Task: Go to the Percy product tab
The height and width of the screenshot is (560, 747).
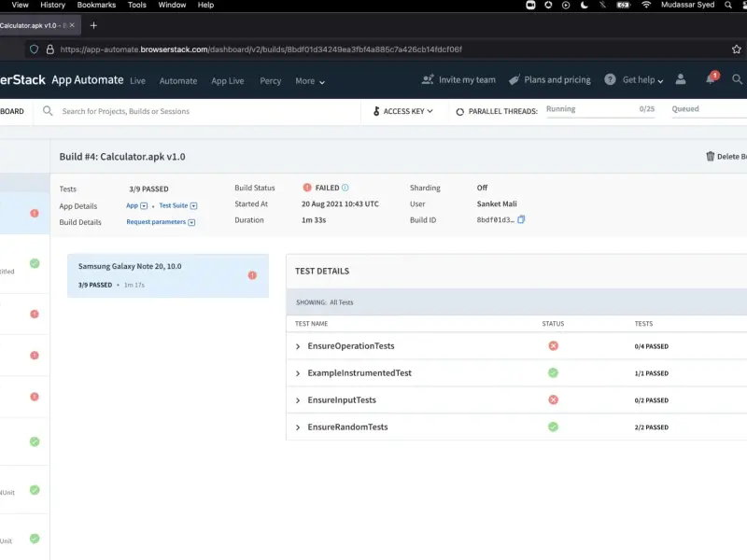Action: (x=271, y=81)
